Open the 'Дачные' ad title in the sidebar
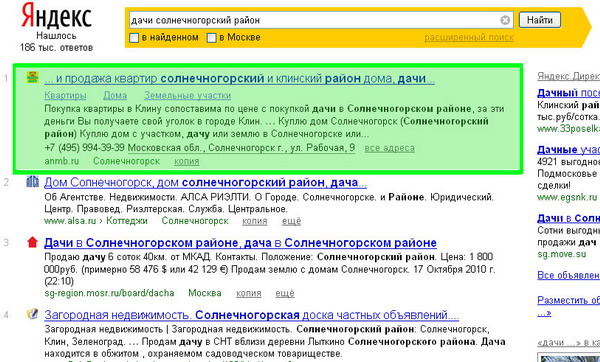This screenshot has width=600, height=362. coord(569,149)
